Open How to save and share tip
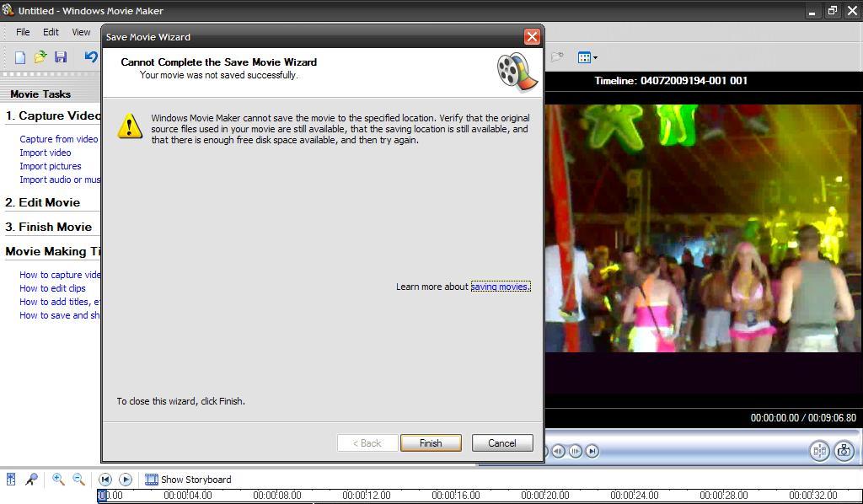Screen dimensions: 863x504 point(60,315)
